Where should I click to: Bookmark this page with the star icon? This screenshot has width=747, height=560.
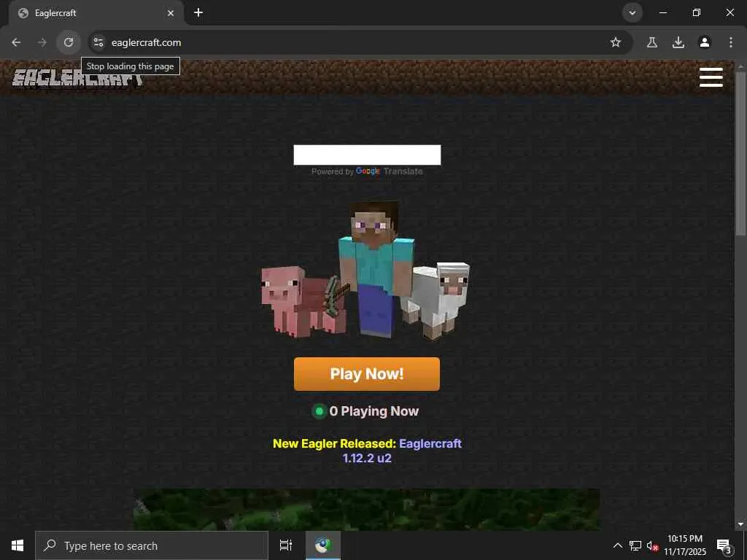pos(616,42)
